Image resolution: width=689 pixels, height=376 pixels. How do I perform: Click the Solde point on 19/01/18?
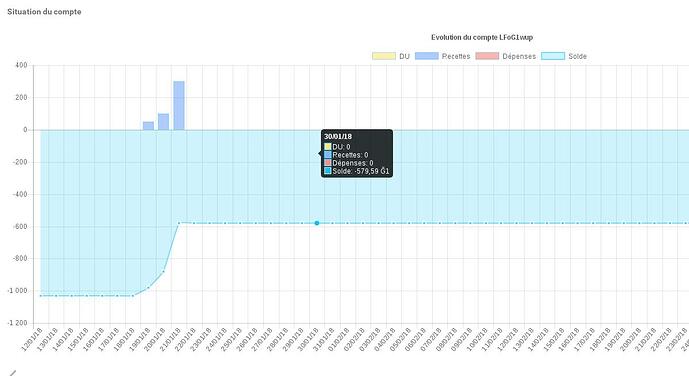tap(148, 288)
